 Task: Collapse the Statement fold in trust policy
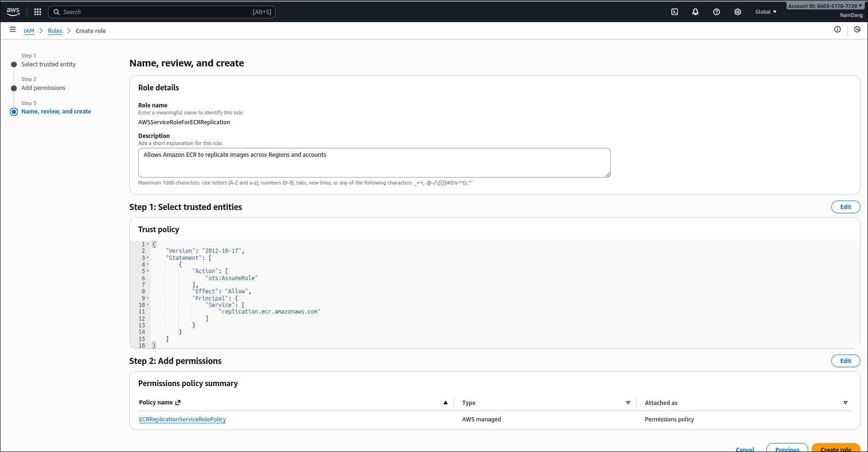point(148,258)
